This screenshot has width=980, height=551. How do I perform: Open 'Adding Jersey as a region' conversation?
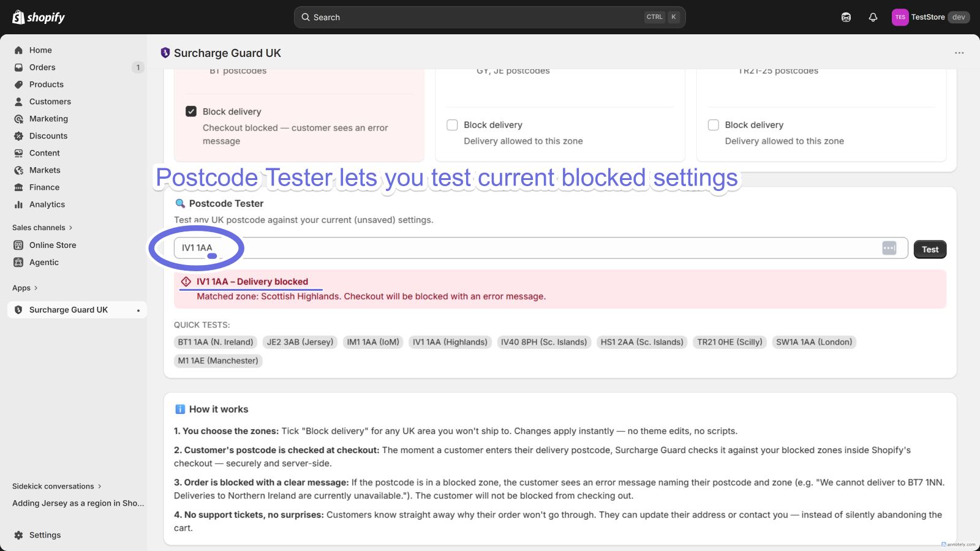click(x=78, y=503)
